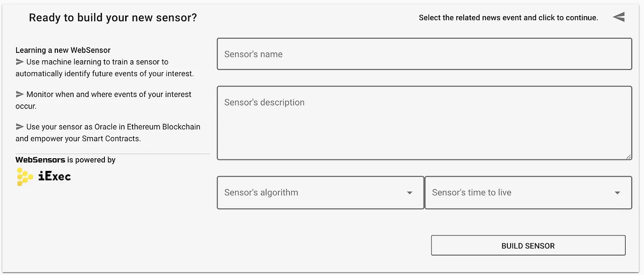
Task: Click the Sensor's name input field
Action: [x=424, y=54]
